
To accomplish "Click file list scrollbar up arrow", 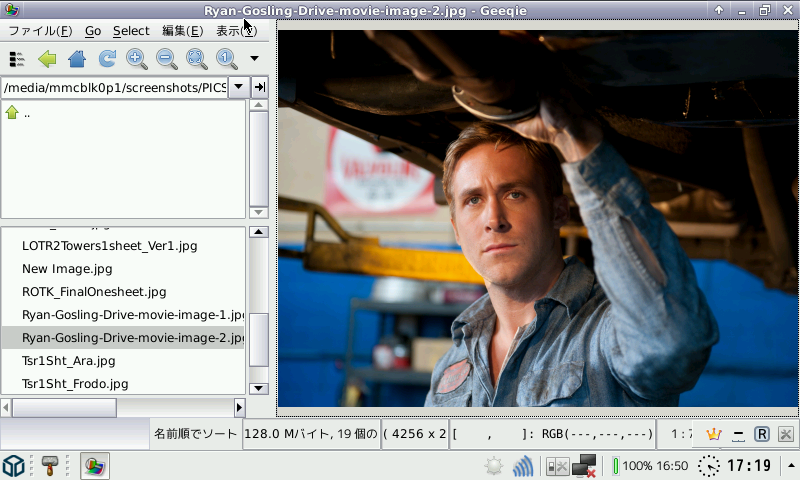I will click(x=259, y=232).
